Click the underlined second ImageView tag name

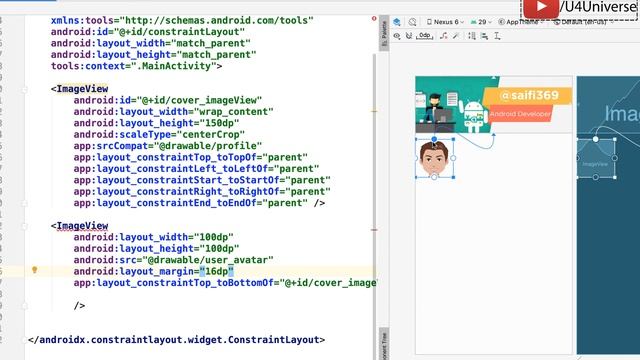[x=82, y=226]
